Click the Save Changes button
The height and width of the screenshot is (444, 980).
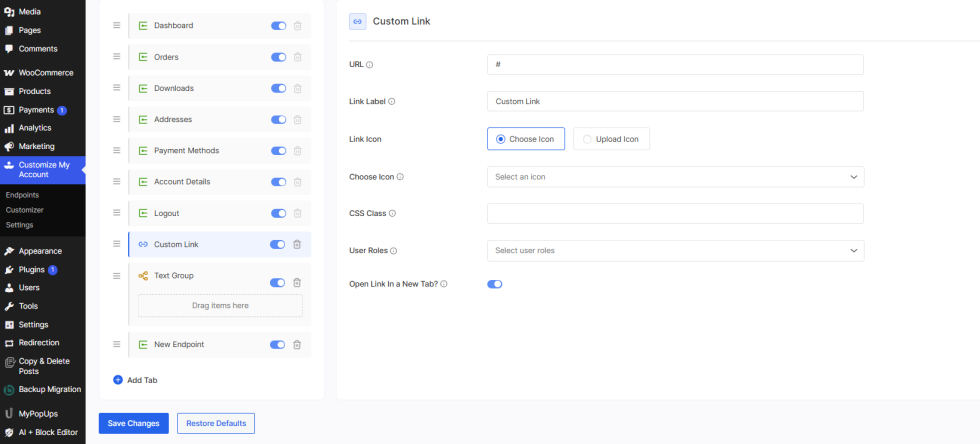click(x=133, y=423)
